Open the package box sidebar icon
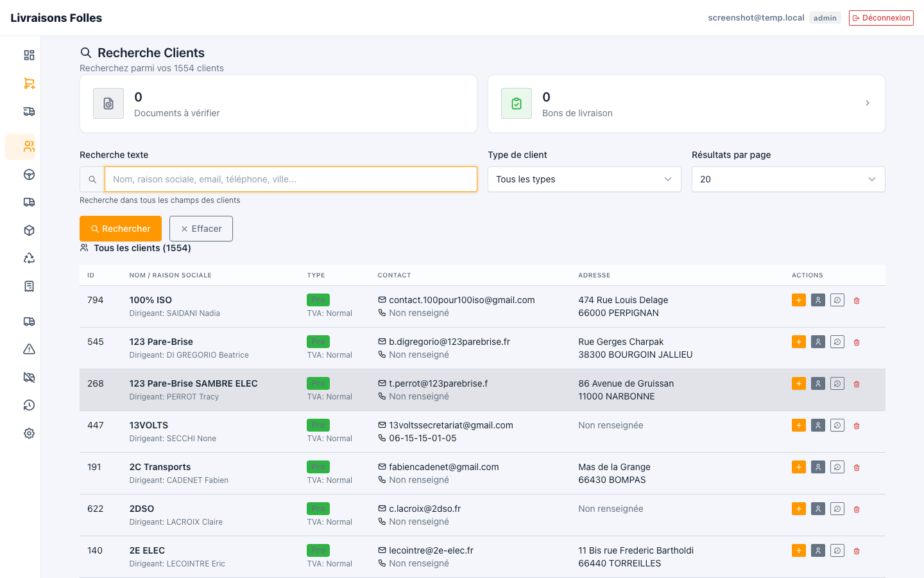 pyautogui.click(x=29, y=231)
